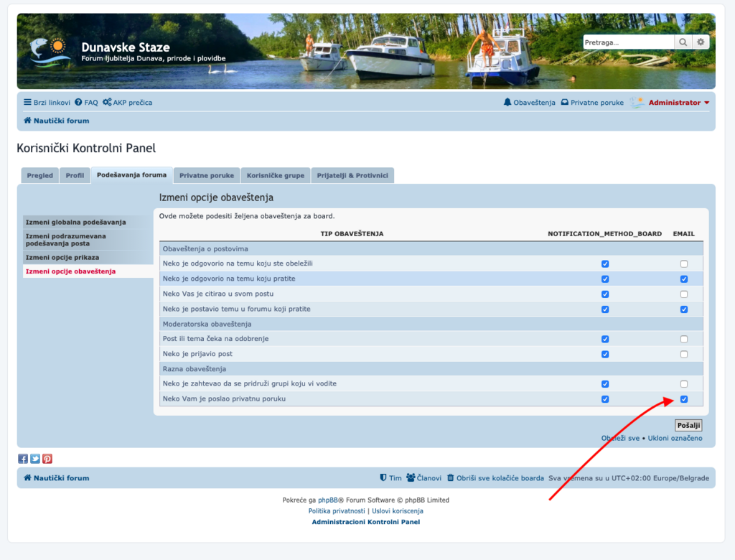The image size is (735, 560).
Task: Go to Nautički forum in footer
Action: point(56,478)
